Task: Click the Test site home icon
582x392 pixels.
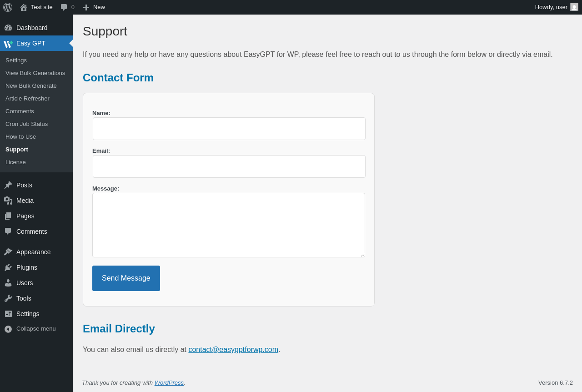Action: 24,7
